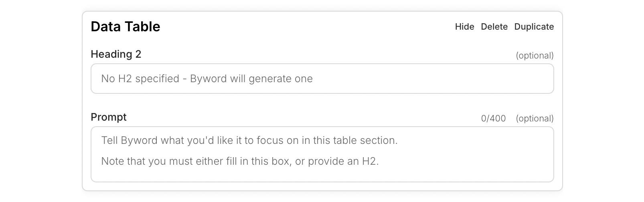Hide the Data Table section
The height and width of the screenshot is (202, 644).
coord(464,26)
